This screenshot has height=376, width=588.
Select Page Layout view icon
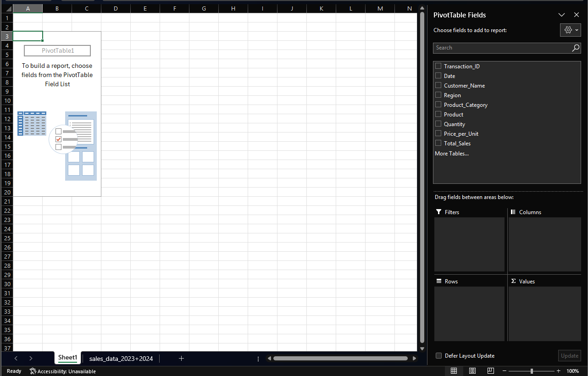[x=472, y=370]
